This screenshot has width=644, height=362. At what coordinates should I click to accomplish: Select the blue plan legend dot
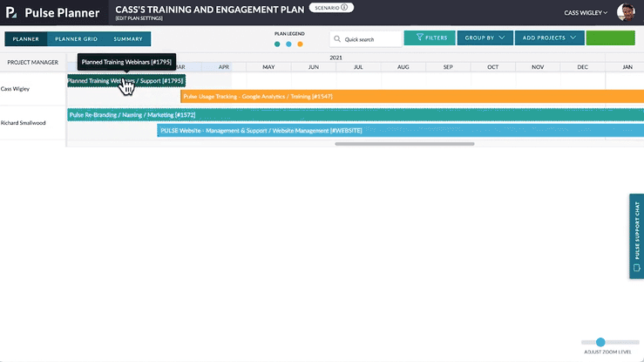(x=288, y=44)
